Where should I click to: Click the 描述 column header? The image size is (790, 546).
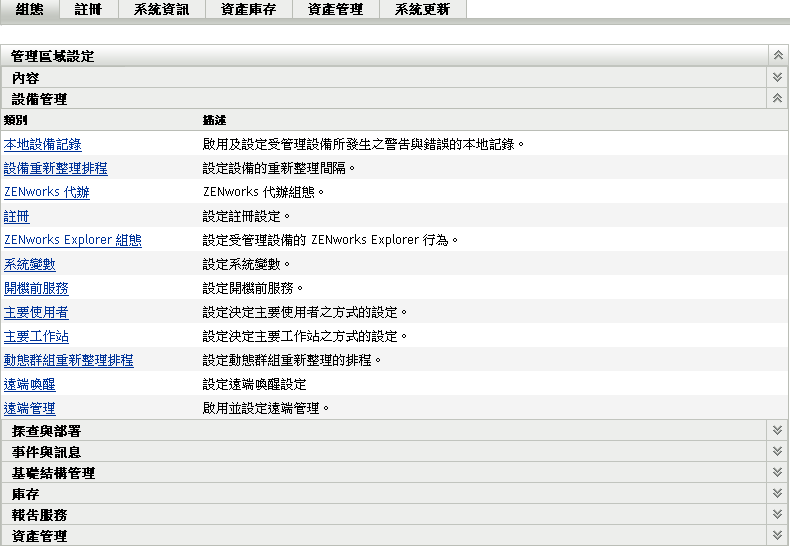215,120
